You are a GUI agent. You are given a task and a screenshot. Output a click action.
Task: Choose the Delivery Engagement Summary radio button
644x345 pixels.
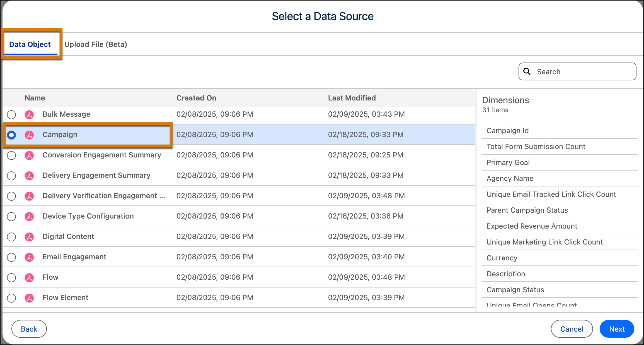click(11, 176)
